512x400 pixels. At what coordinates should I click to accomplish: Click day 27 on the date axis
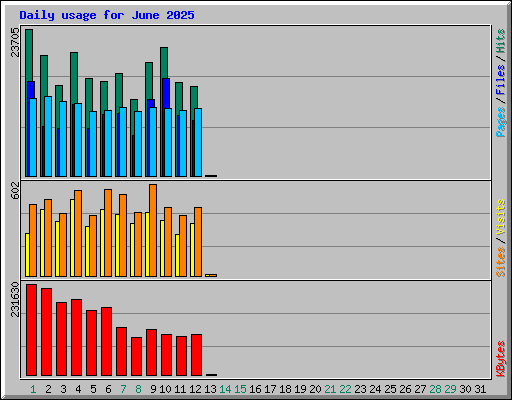pyautogui.click(x=420, y=389)
